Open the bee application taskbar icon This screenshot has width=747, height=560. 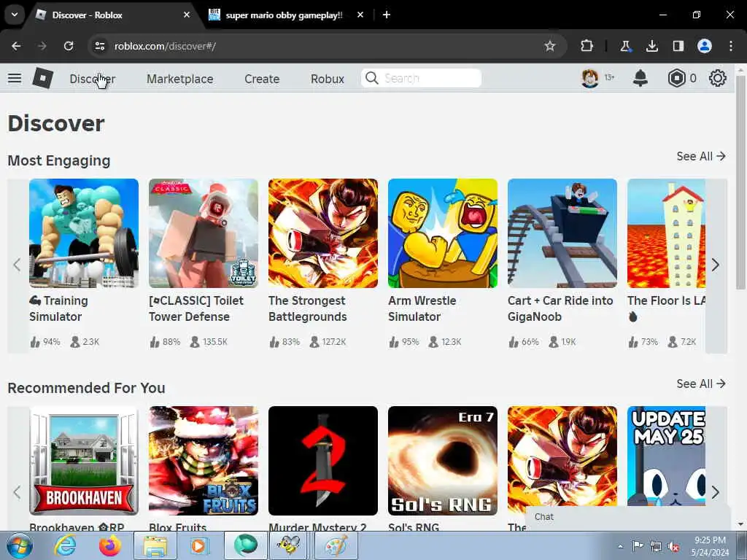(288, 545)
